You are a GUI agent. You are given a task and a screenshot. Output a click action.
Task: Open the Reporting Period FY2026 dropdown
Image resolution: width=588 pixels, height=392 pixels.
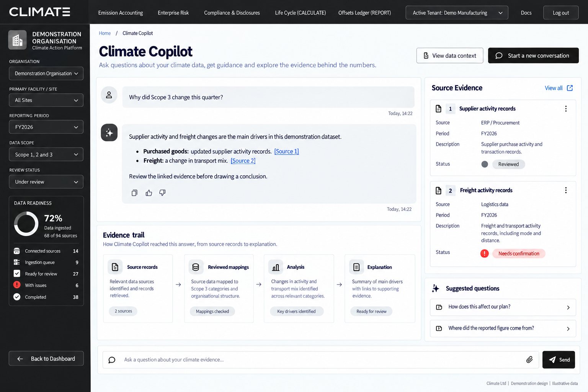tap(46, 127)
